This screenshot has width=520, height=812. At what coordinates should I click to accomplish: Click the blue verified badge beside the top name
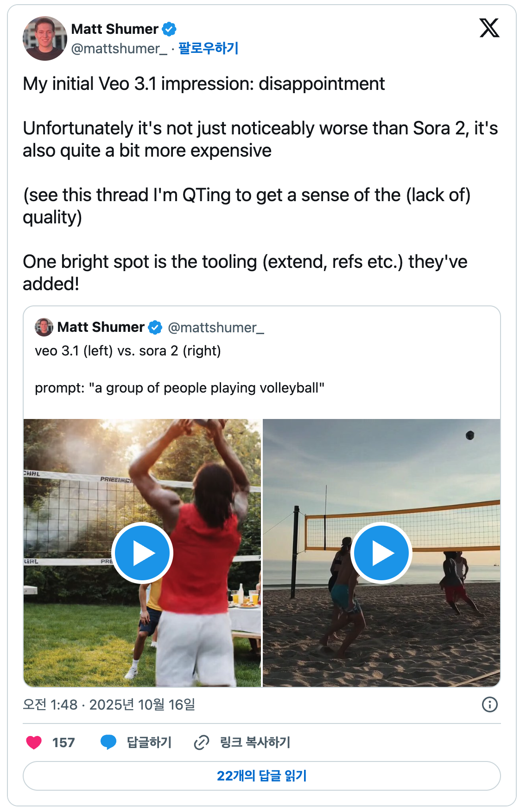[x=169, y=29]
